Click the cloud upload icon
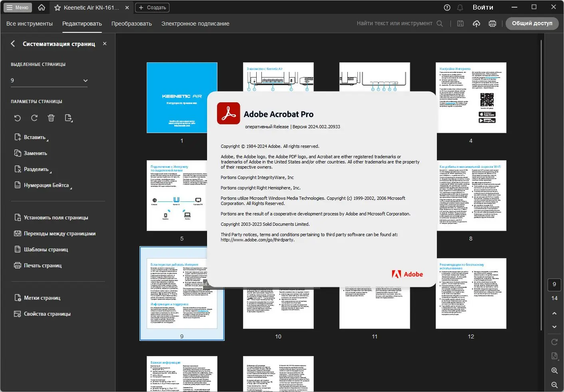The width and height of the screenshot is (564, 392). click(476, 24)
